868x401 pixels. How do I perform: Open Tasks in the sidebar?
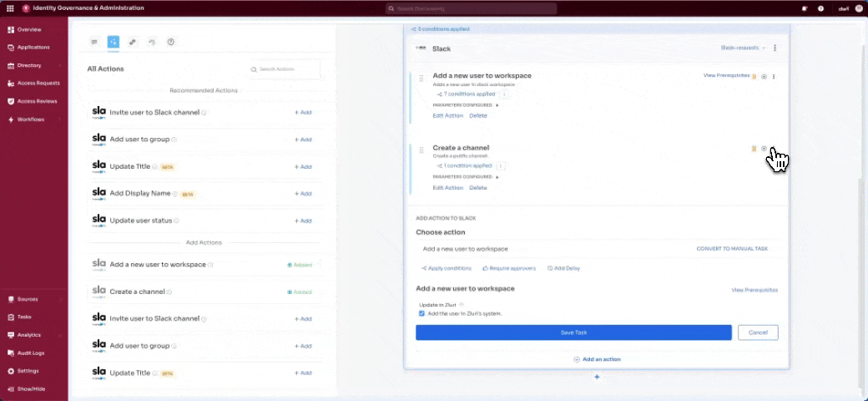20,317
